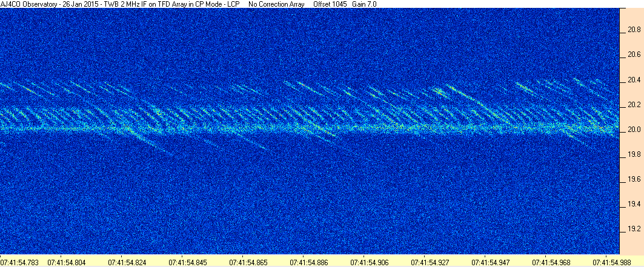
Task: Click the 07:41:54.947 time label
Action: coord(490,262)
